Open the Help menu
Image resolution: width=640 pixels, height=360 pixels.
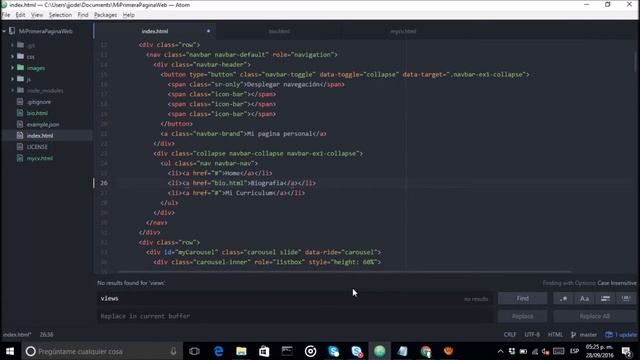[x=129, y=15]
